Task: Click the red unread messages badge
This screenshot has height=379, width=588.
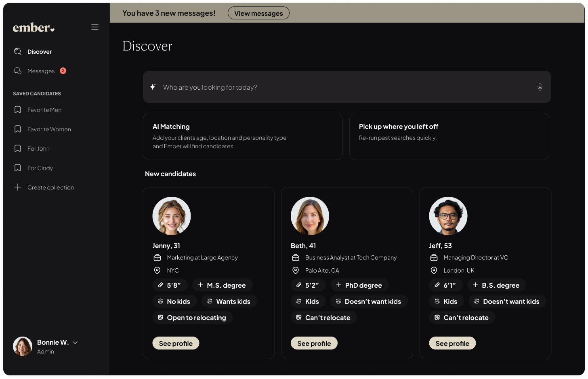Action: [x=63, y=71]
